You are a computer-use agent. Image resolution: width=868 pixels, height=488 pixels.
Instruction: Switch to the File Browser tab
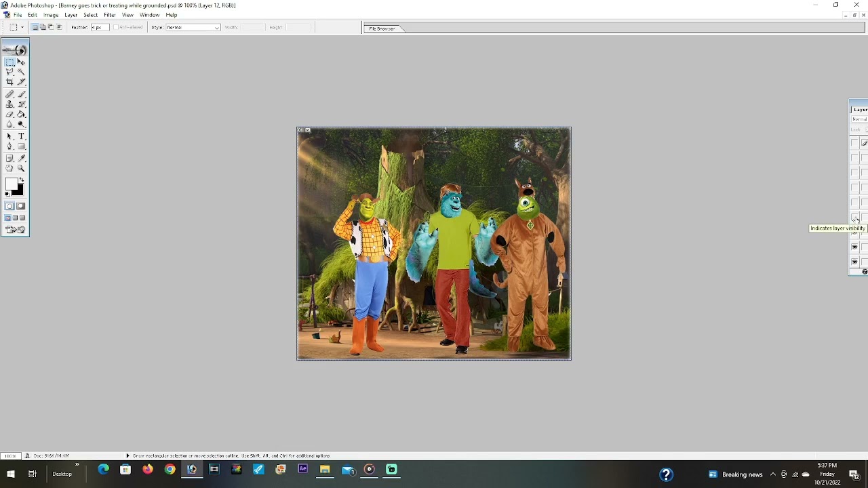tap(383, 28)
